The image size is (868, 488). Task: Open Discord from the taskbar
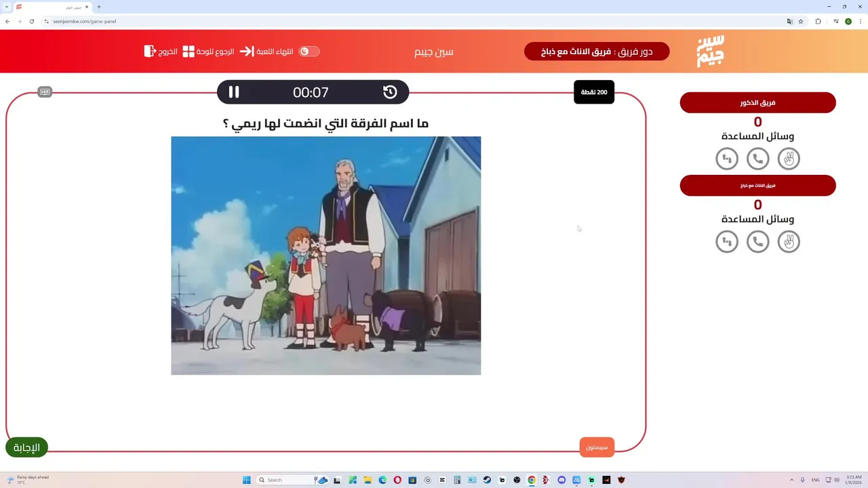click(x=561, y=480)
